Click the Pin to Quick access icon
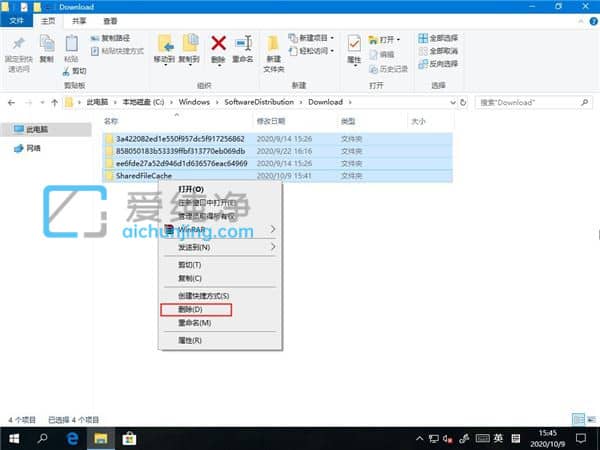Image resolution: width=600 pixels, height=450 pixels. pos(18,44)
